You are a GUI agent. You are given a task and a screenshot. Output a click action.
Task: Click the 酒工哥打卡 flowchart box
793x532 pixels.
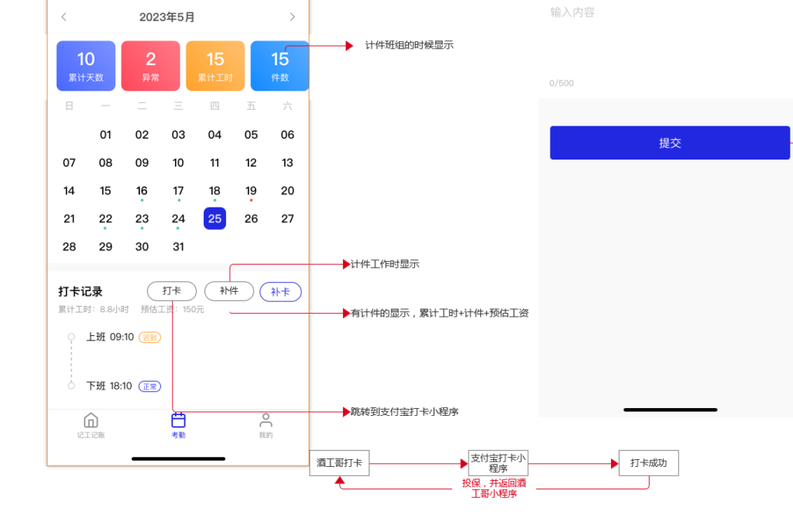(339, 463)
